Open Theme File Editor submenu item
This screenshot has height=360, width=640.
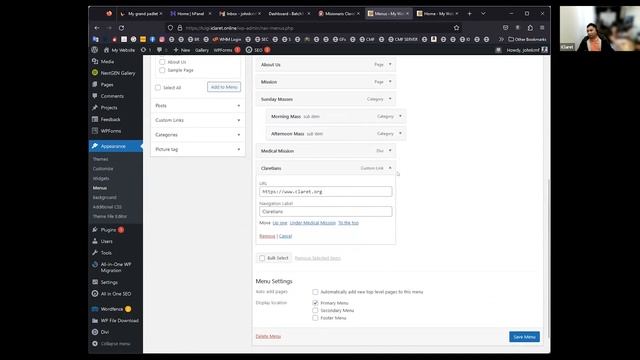[110, 216]
